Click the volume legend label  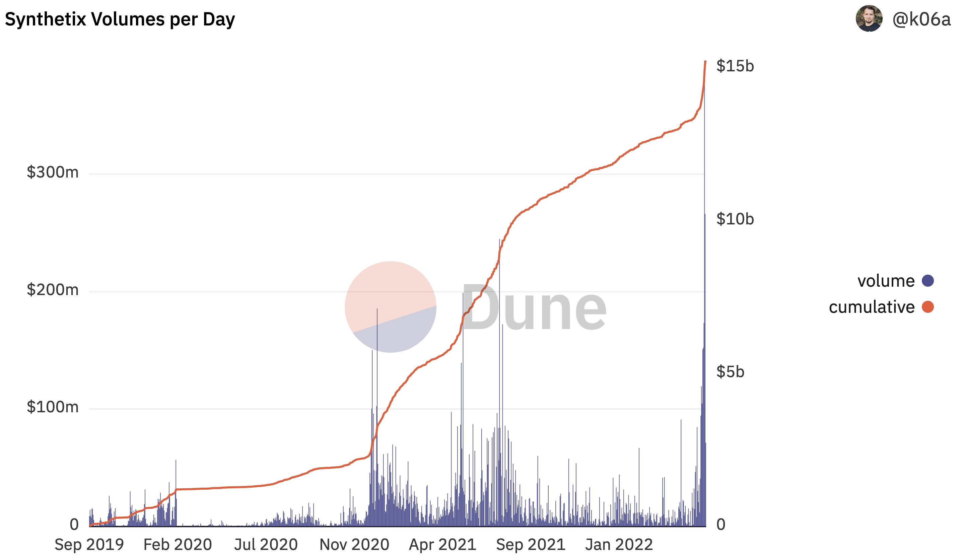pos(886,281)
